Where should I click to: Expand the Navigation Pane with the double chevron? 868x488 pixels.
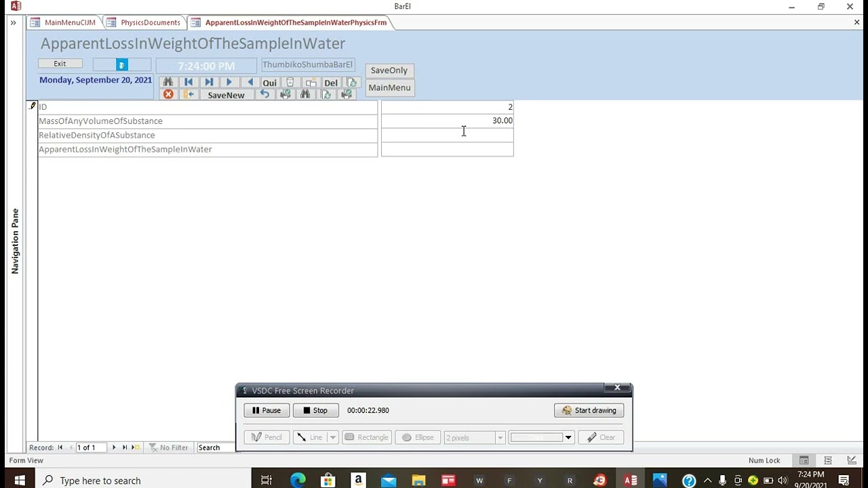(13, 22)
